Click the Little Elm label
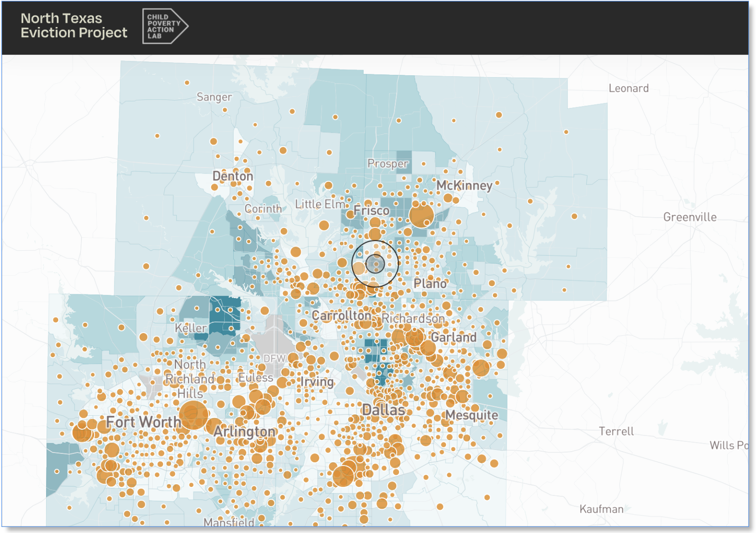This screenshot has width=756, height=533. click(320, 204)
